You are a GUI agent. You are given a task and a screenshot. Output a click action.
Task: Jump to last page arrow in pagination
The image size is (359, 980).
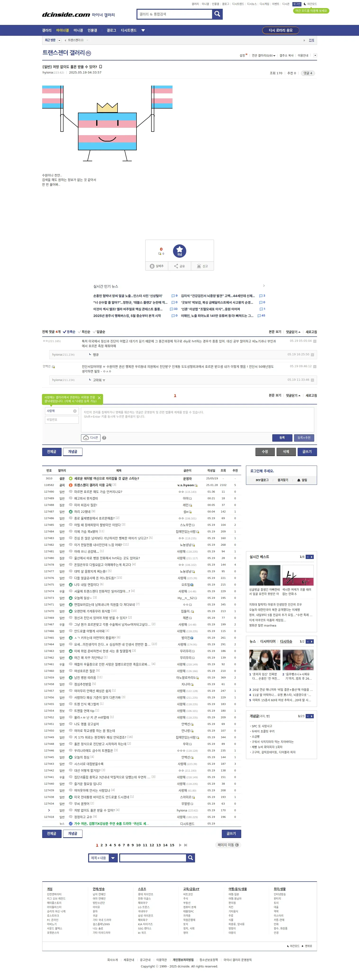coord(186,845)
